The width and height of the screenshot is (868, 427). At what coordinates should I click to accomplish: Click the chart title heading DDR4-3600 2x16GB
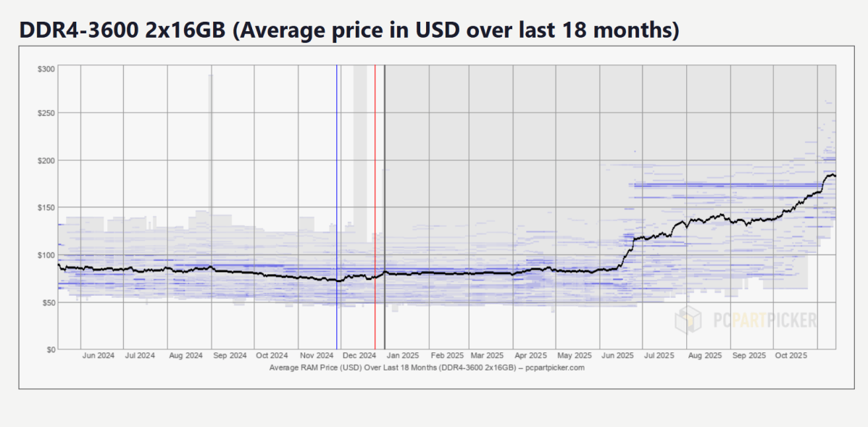click(x=349, y=30)
